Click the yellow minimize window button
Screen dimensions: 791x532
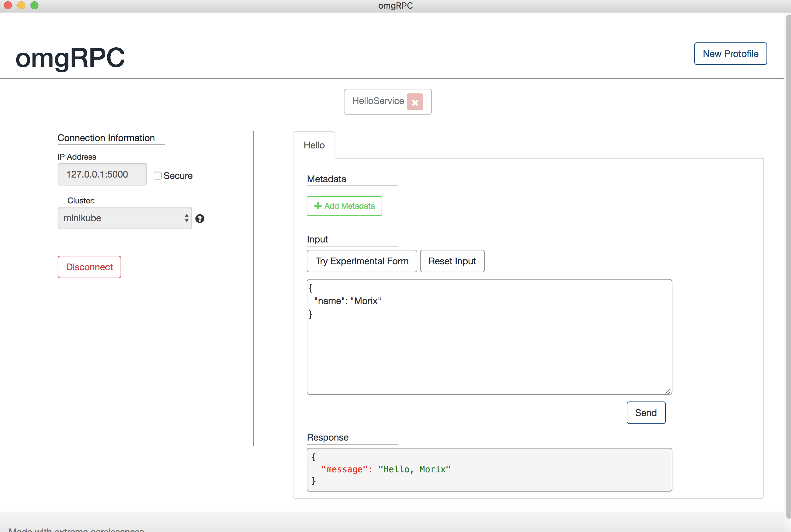(x=21, y=5)
